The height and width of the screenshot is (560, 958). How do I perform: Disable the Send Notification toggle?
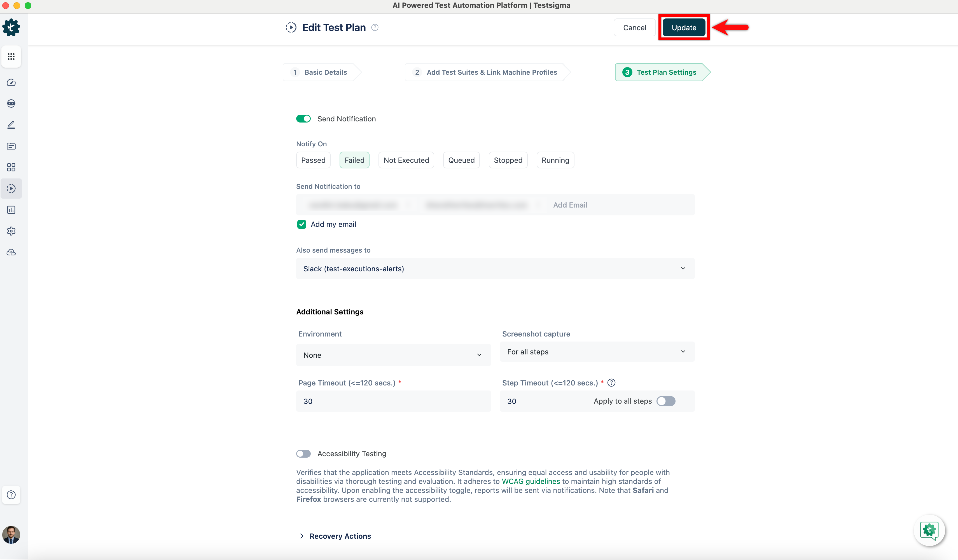pos(303,119)
